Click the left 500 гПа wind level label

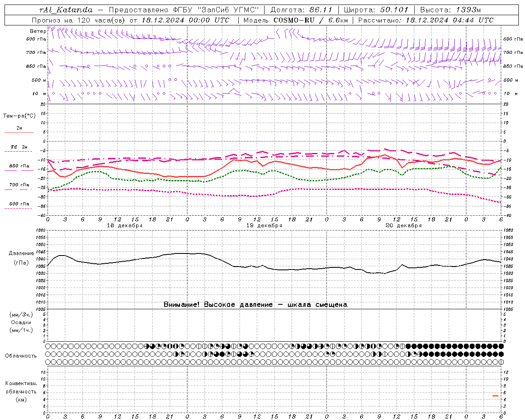36,39
